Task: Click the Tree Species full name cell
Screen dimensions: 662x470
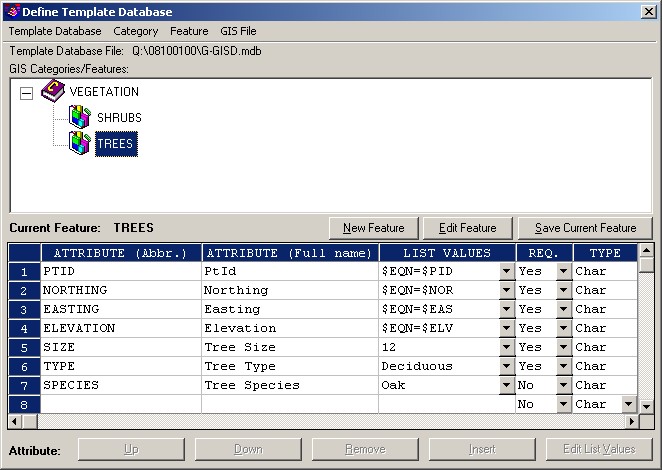Action: coord(290,385)
